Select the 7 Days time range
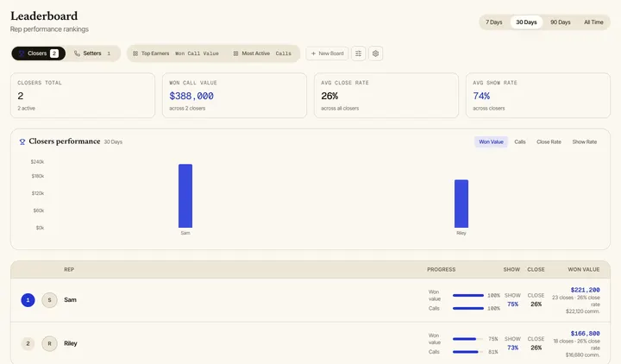Image resolution: width=621 pixels, height=364 pixels. [x=493, y=22]
